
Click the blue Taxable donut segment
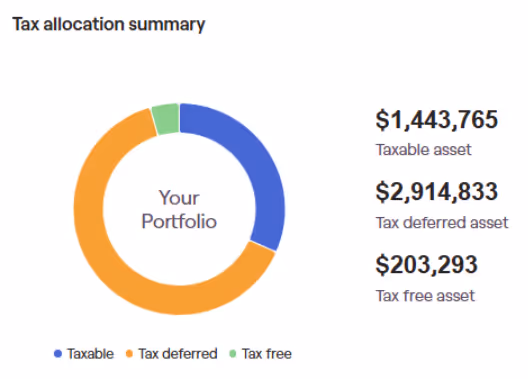click(258, 167)
